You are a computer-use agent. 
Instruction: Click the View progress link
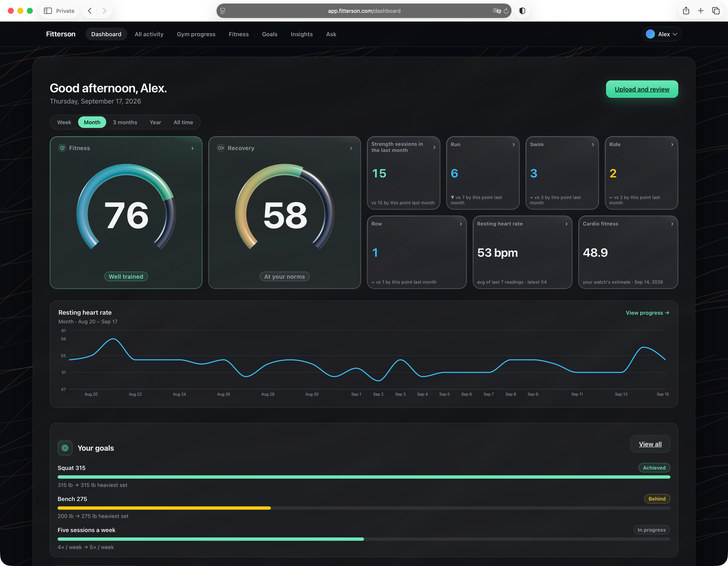pyautogui.click(x=647, y=313)
